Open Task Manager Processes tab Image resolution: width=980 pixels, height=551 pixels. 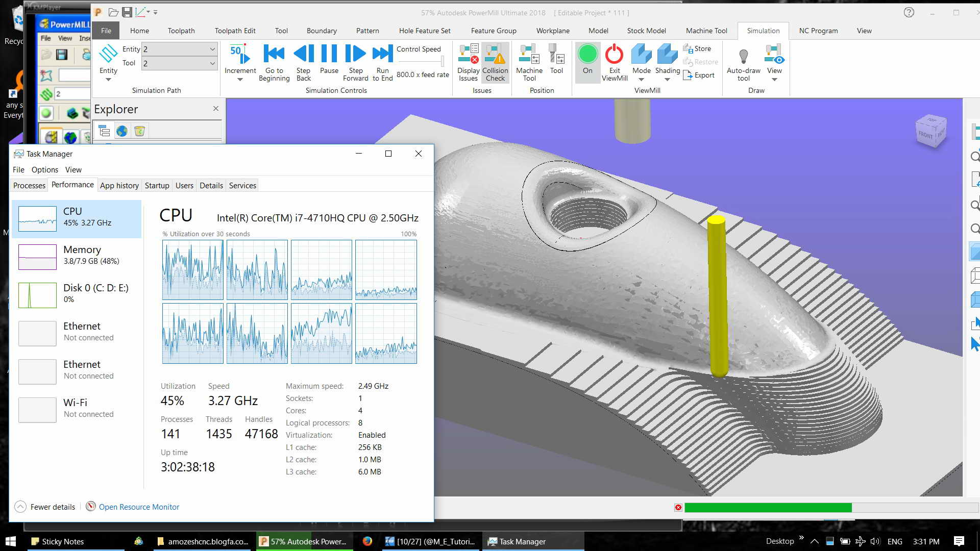[x=29, y=186]
